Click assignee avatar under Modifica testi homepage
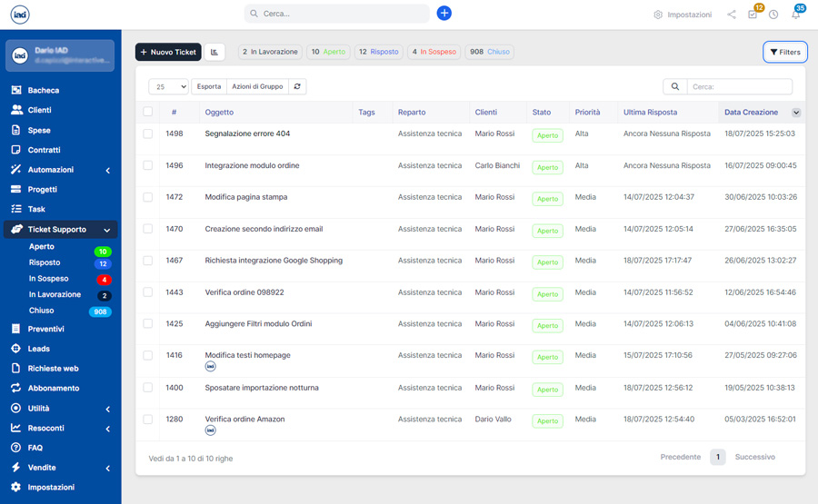818x504 pixels. tap(210, 366)
